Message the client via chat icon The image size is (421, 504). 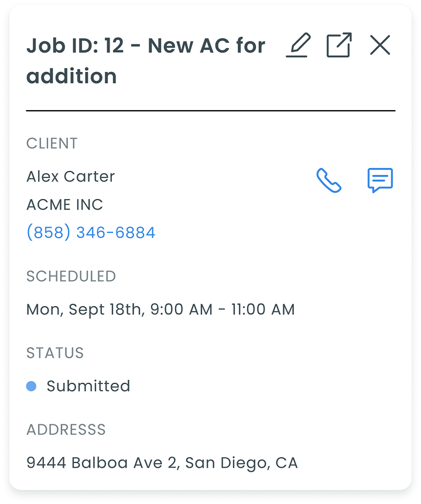click(380, 180)
